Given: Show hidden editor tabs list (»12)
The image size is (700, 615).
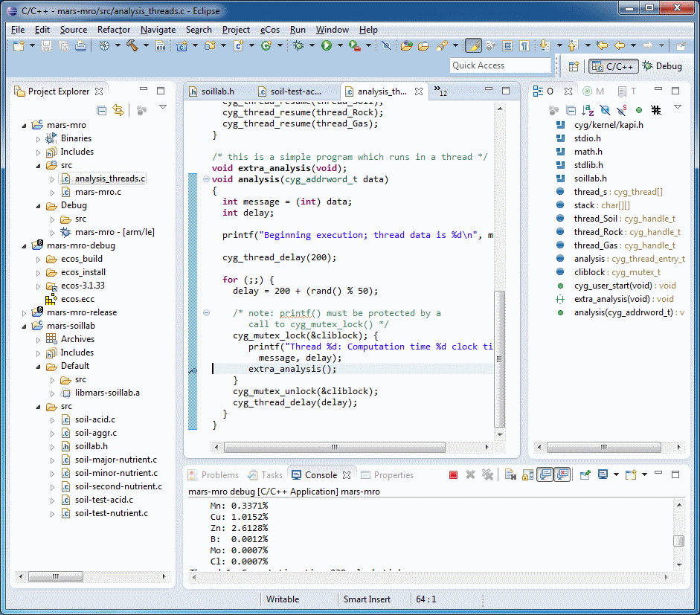Looking at the screenshot, I should (440, 92).
